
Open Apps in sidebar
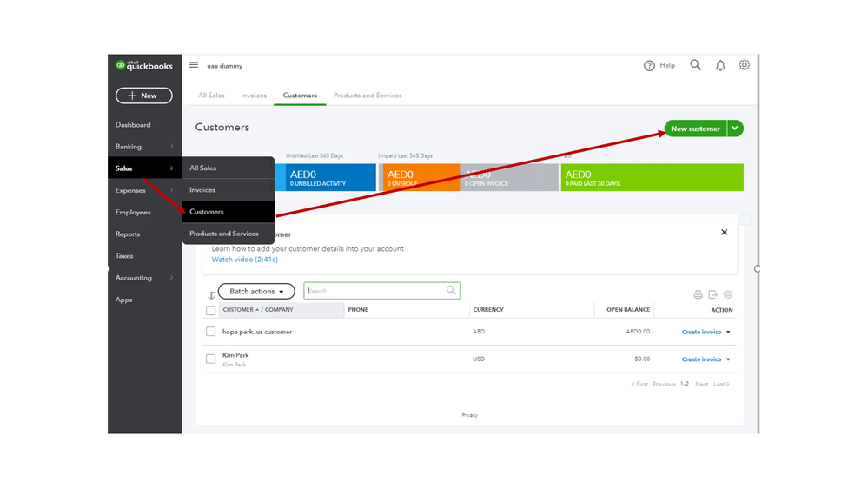click(x=123, y=300)
